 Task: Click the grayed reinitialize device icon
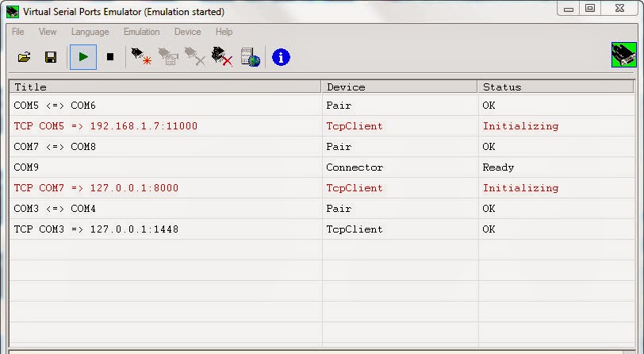tap(168, 57)
